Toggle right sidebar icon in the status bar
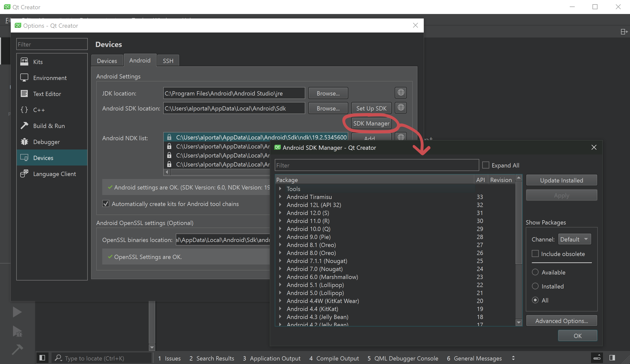630x364 pixels. (612, 358)
